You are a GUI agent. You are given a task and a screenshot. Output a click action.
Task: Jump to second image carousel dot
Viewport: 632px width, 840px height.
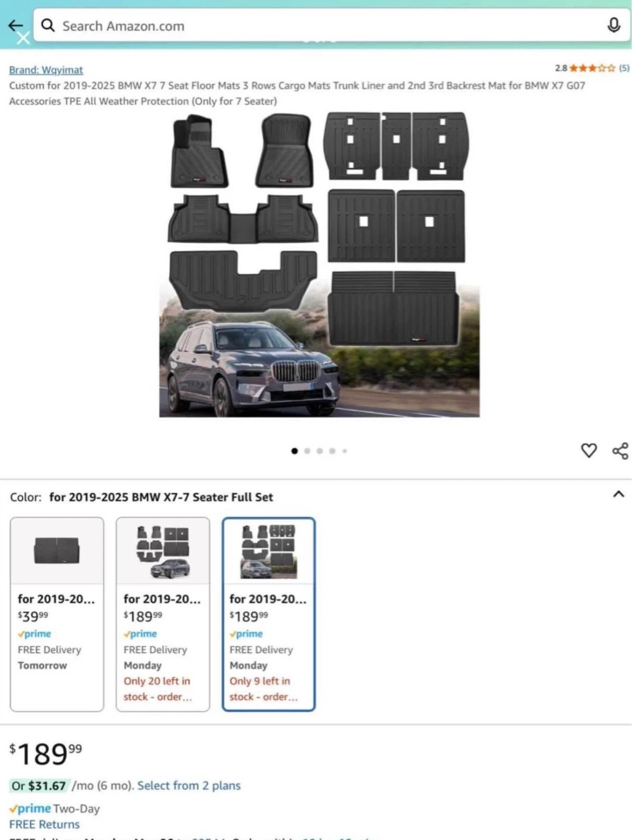(x=307, y=451)
